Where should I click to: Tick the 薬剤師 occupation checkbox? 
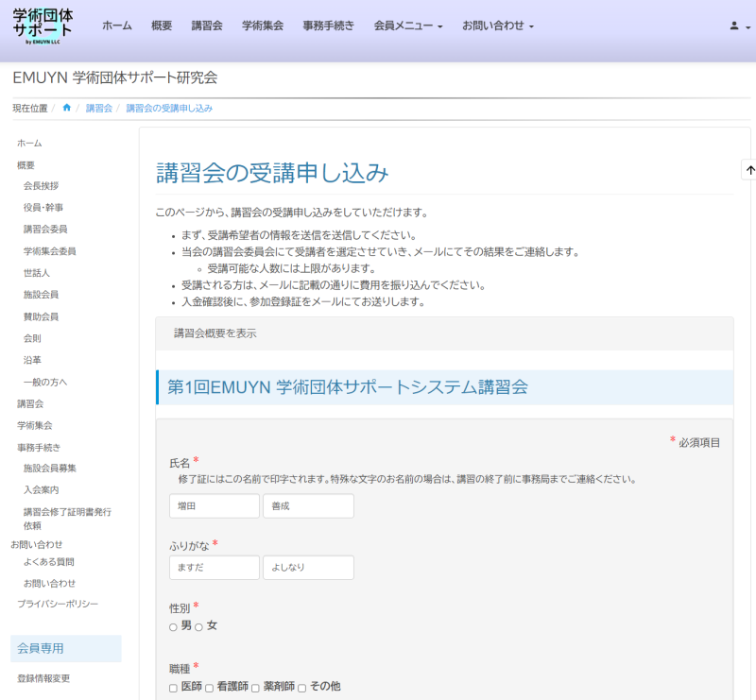point(255,688)
